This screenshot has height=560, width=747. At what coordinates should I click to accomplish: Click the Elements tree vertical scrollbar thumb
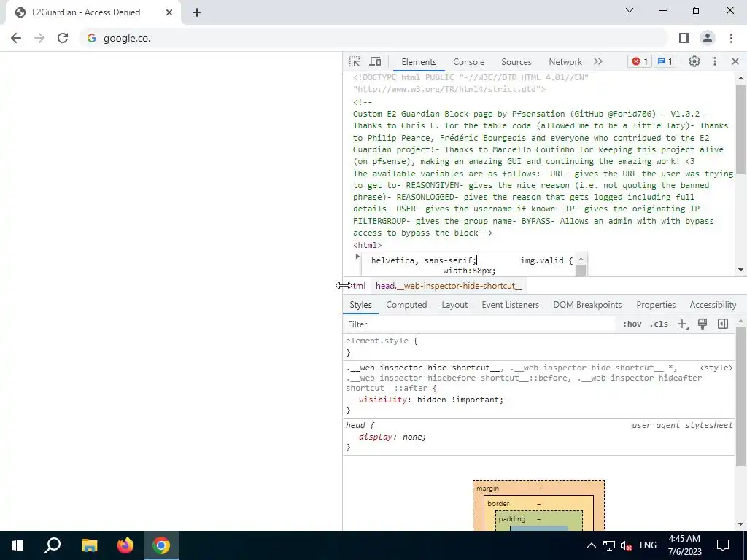coord(740,128)
